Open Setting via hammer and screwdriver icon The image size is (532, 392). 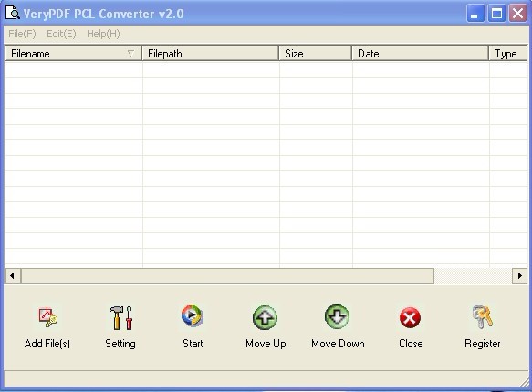pyautogui.click(x=120, y=317)
